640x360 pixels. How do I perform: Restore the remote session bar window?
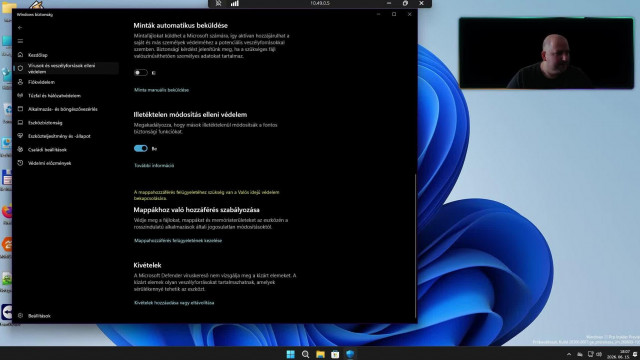405,3
